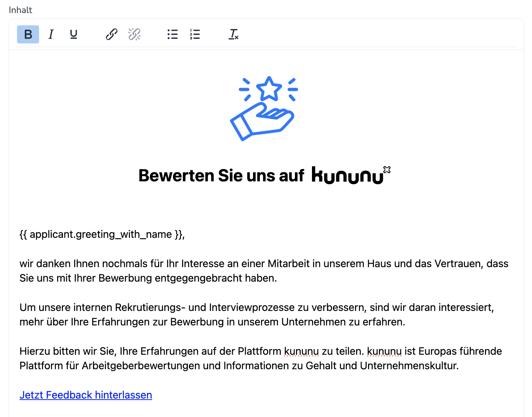Open the 'Jetzt Feedback hinterlassen' link
The width and height of the screenshot is (532, 417).
coord(86,395)
